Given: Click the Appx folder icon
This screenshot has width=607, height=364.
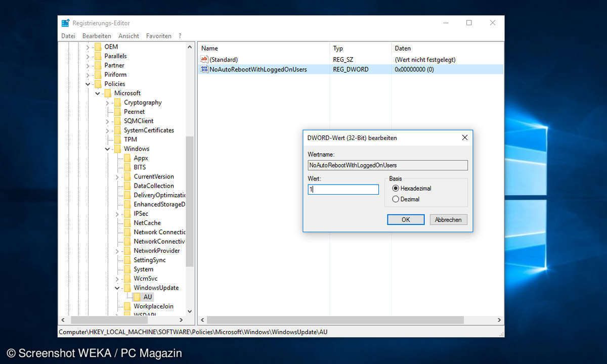Looking at the screenshot, I should 127,158.
